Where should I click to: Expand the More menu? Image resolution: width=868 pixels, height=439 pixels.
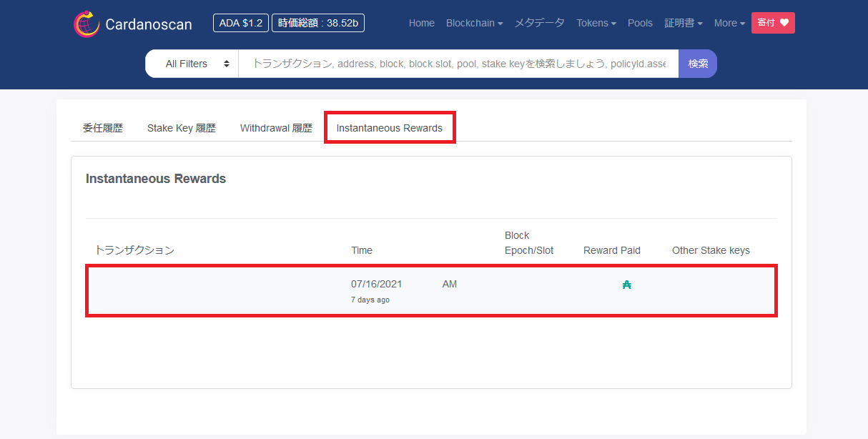(x=729, y=23)
